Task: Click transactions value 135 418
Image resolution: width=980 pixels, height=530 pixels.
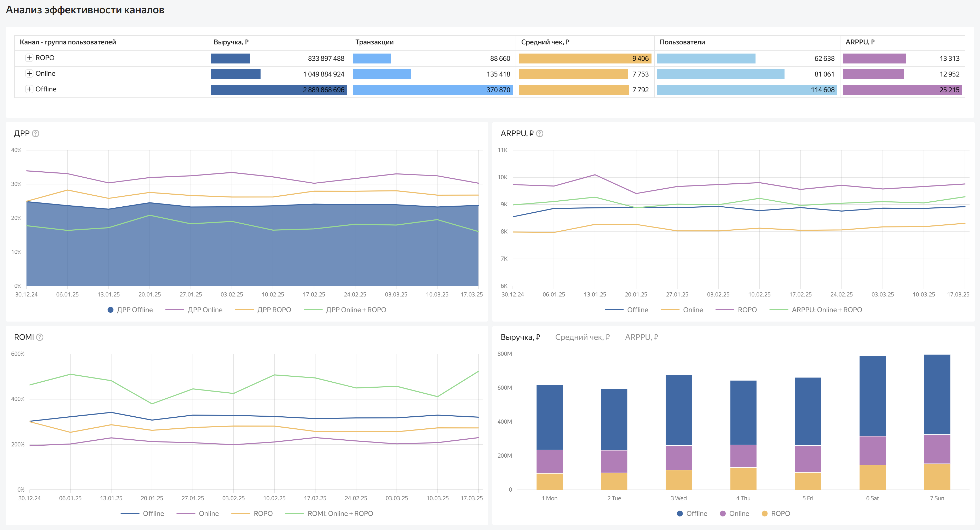Action: 498,74
